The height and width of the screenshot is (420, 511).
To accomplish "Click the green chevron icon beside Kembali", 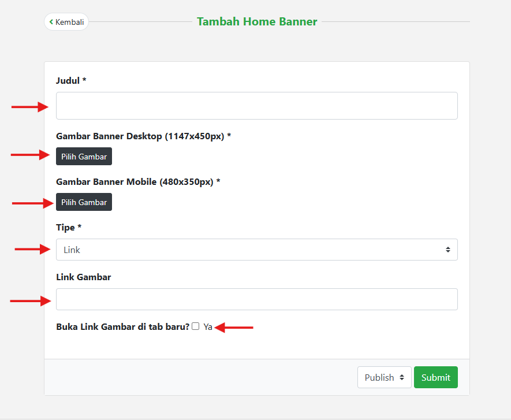I will tap(51, 22).
